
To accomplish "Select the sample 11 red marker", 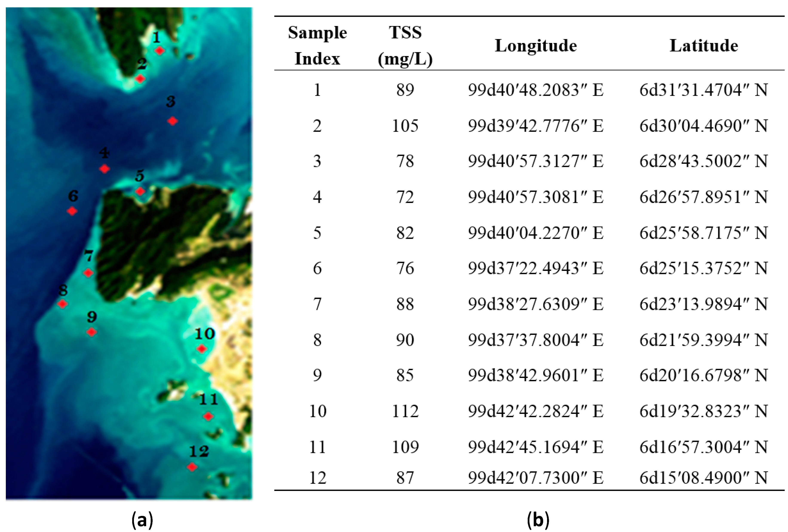I will pyautogui.click(x=208, y=416).
